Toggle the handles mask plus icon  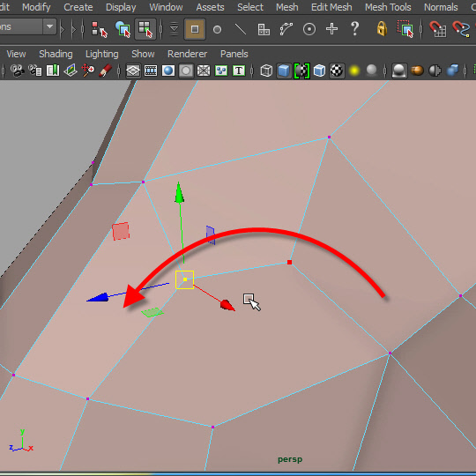point(331,29)
